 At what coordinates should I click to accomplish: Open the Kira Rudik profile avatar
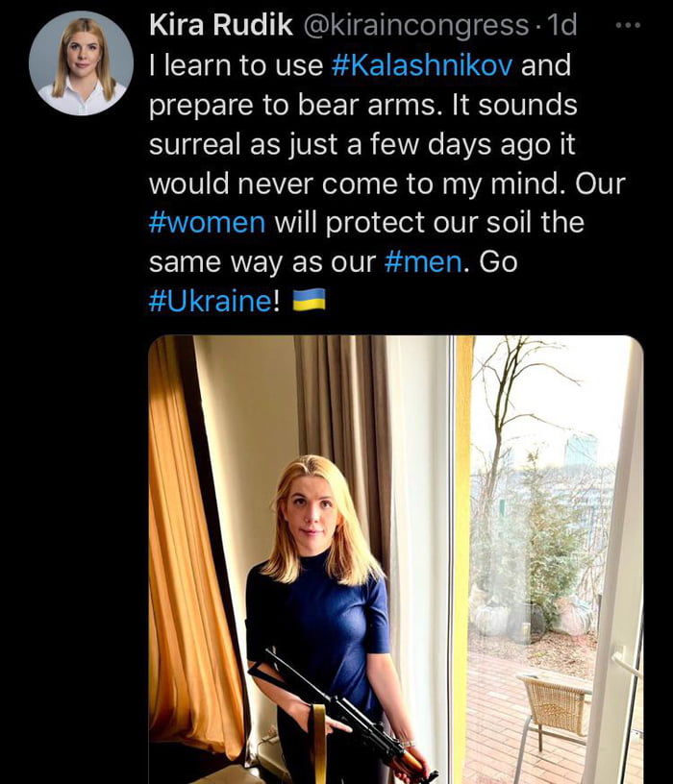81,63
